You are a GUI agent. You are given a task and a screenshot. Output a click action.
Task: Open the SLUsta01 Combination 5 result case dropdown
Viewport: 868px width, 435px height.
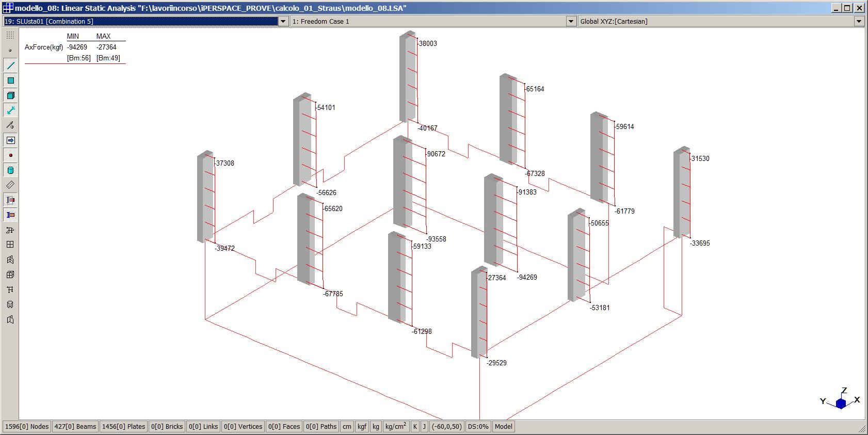(283, 21)
